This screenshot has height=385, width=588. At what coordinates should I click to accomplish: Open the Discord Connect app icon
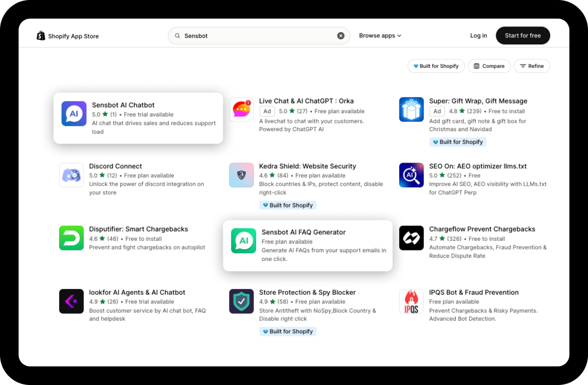pyautogui.click(x=71, y=175)
